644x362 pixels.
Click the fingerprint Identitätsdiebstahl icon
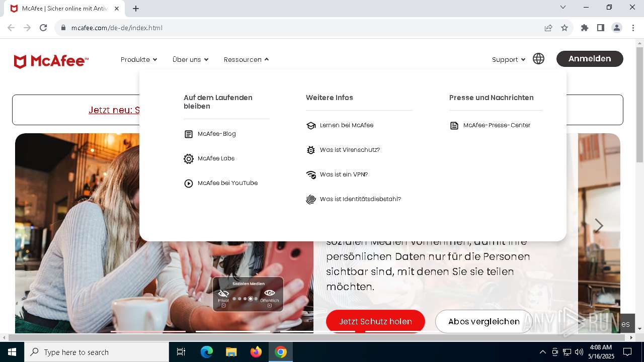tap(311, 200)
